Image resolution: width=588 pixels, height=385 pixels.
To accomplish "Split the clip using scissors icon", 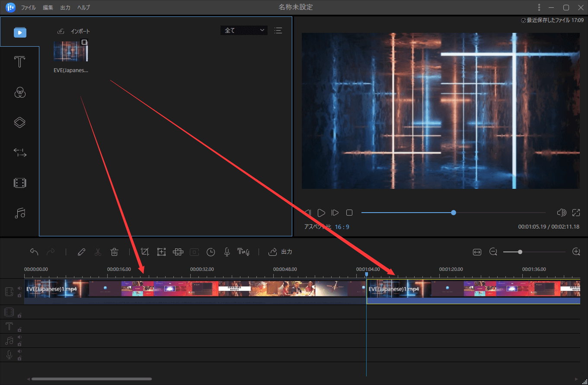I will (98, 252).
